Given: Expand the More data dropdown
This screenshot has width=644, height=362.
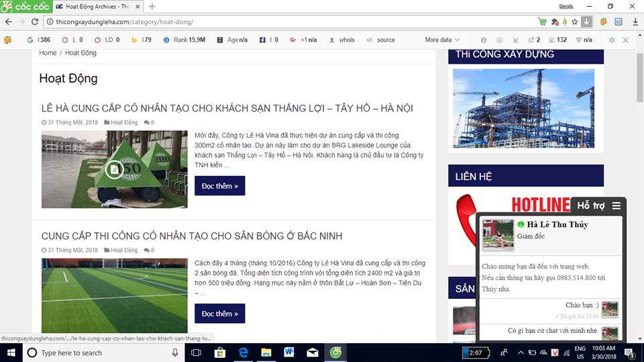Looking at the screenshot, I should [442, 40].
